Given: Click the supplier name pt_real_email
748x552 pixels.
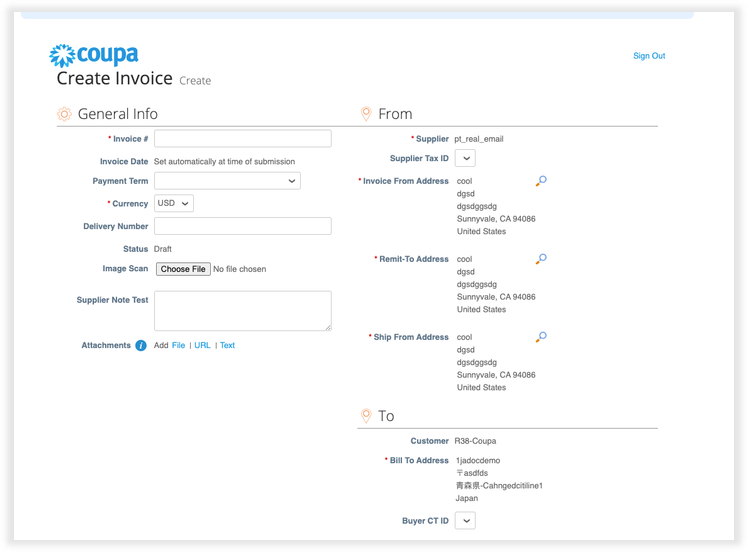Looking at the screenshot, I should [x=478, y=139].
